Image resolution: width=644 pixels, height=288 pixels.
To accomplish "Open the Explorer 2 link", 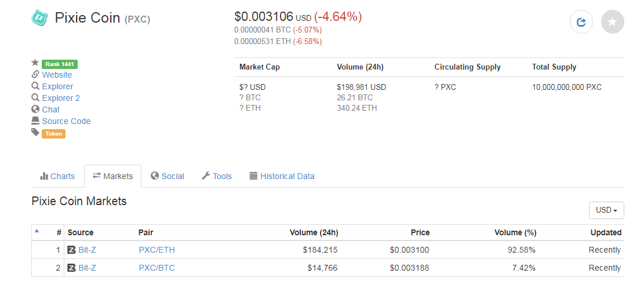I will 61,98.
